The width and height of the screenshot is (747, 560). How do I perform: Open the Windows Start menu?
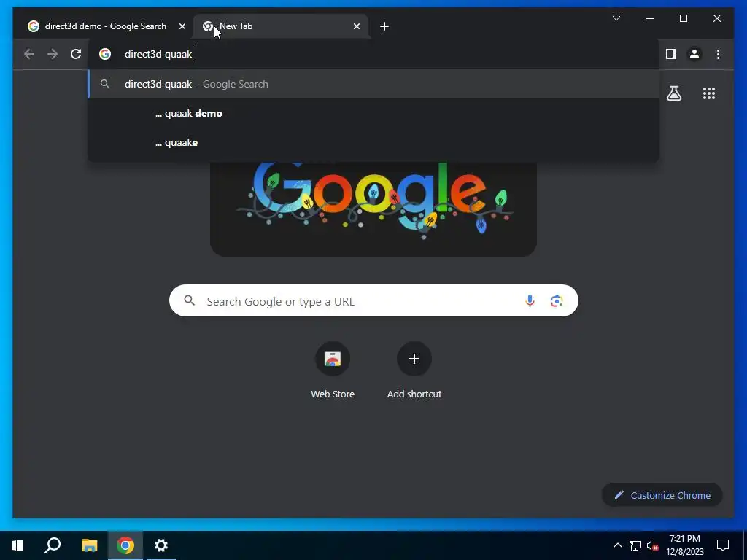18,545
